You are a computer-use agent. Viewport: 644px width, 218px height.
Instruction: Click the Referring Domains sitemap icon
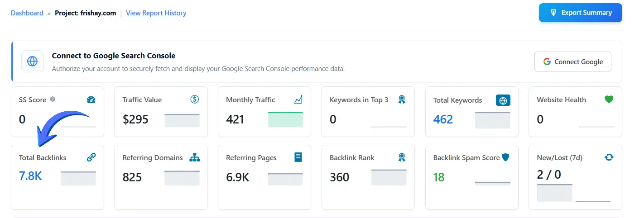point(195,157)
